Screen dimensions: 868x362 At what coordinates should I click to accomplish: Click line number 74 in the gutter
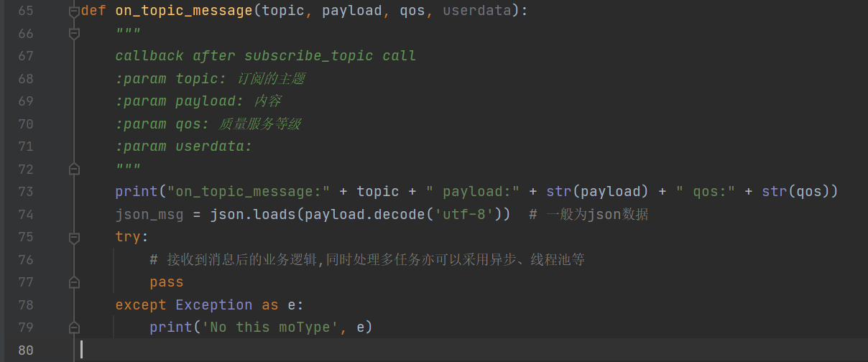pyautogui.click(x=25, y=214)
